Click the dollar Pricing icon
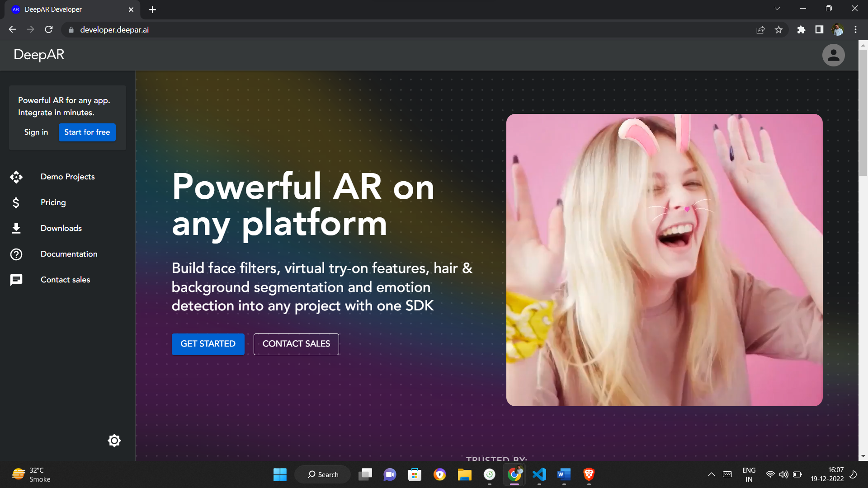The image size is (868, 488). click(16, 202)
